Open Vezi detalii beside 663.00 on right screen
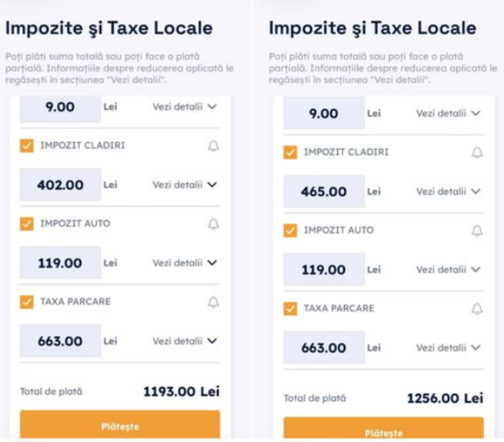504x442 pixels. click(x=448, y=348)
